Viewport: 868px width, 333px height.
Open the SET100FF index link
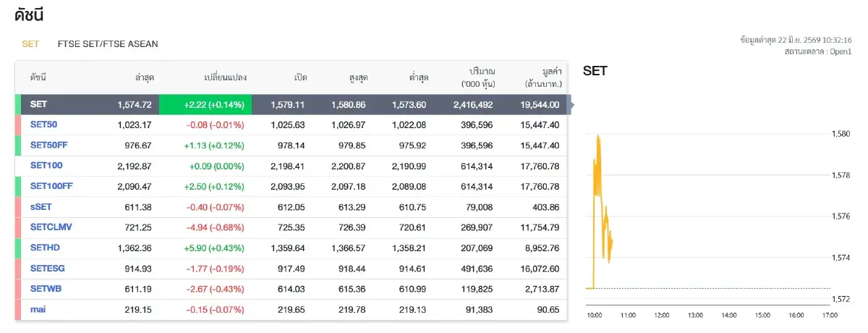(x=51, y=186)
